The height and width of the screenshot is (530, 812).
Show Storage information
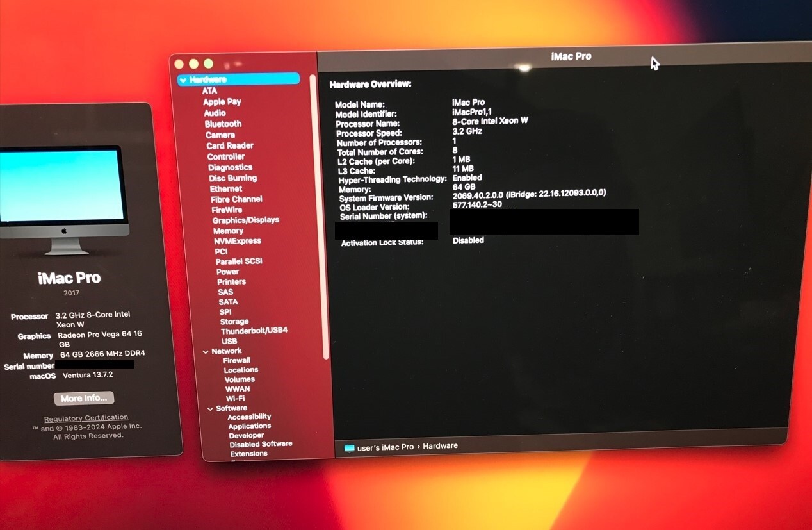pyautogui.click(x=234, y=322)
